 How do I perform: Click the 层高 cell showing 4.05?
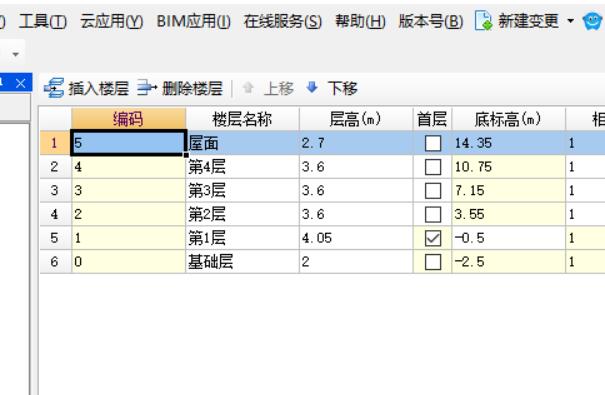tap(356, 238)
